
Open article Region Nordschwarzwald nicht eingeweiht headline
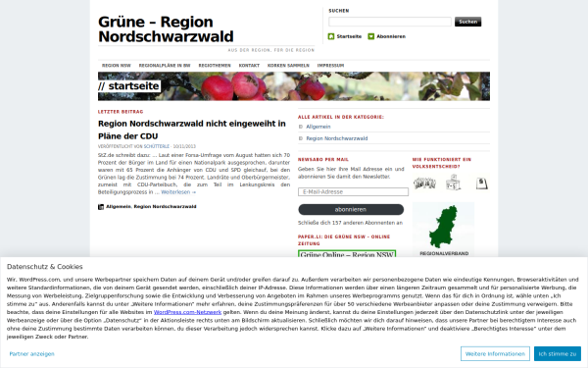(x=192, y=130)
